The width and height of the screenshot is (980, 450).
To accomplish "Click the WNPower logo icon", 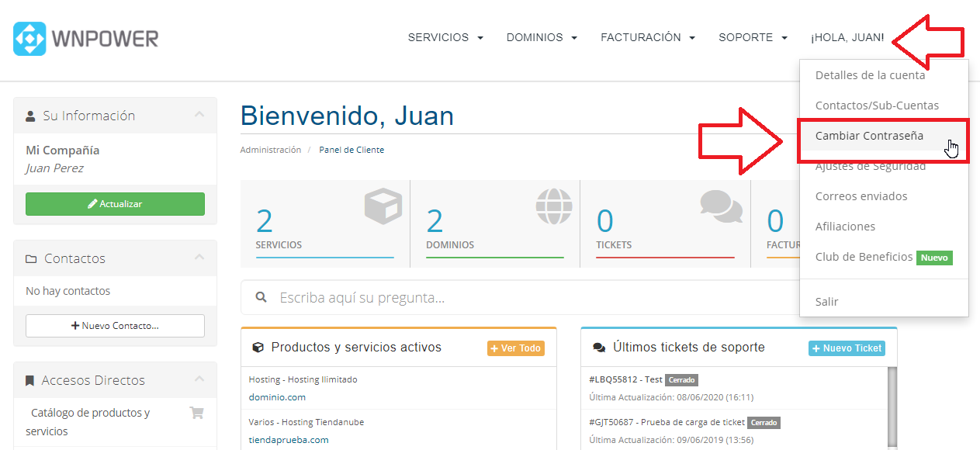I will (x=29, y=38).
